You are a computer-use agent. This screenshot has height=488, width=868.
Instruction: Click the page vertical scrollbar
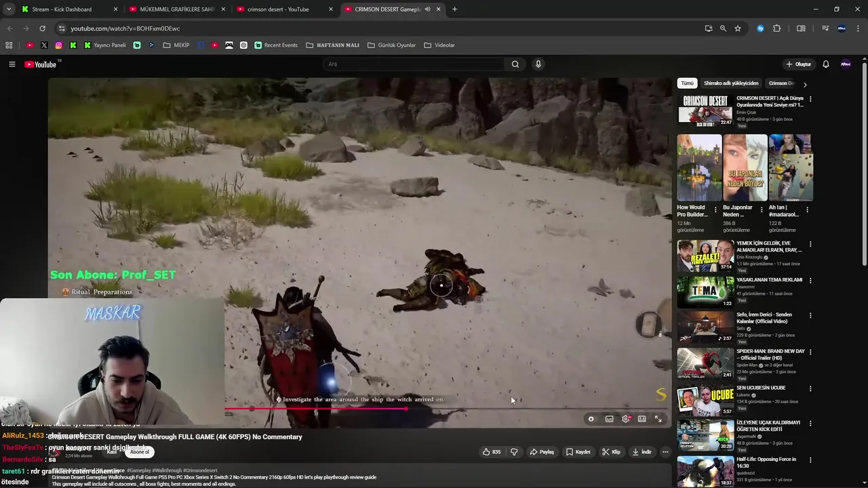[x=864, y=163]
